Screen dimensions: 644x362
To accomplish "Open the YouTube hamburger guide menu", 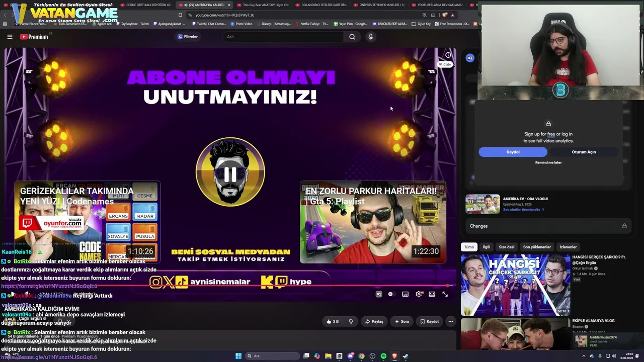I will tap(10, 37).
